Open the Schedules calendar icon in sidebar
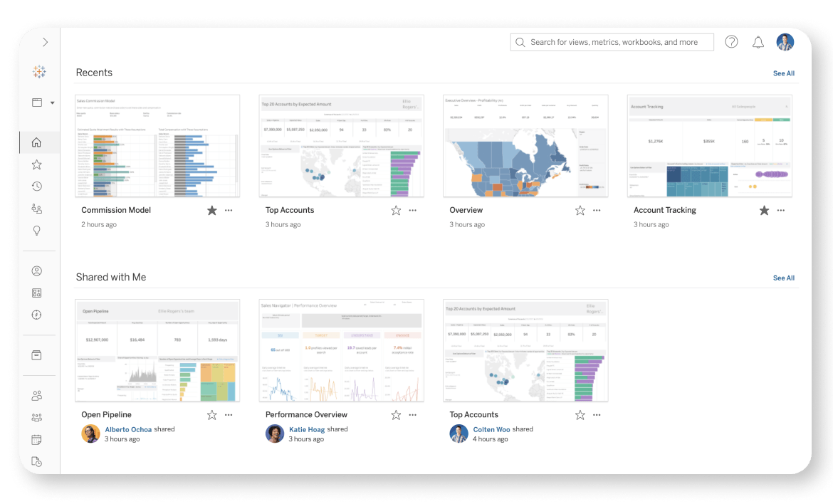833x504 pixels. [x=37, y=440]
